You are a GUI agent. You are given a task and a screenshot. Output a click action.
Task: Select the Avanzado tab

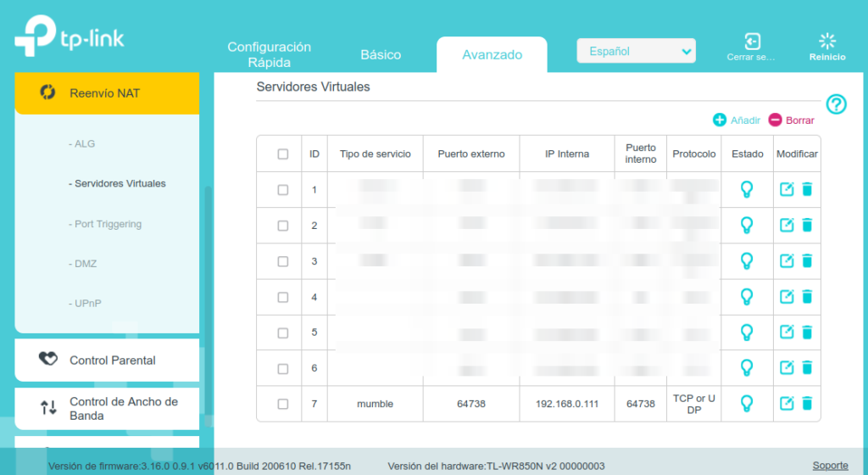tap(492, 54)
